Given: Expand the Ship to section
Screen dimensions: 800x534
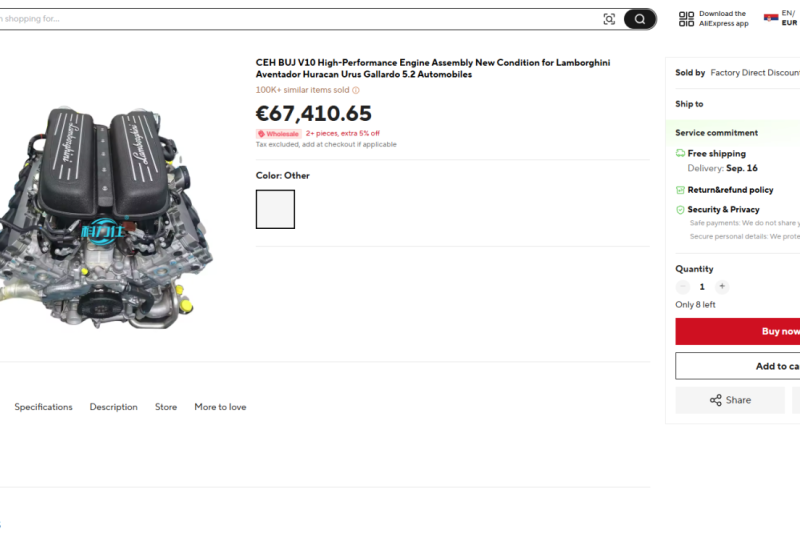Looking at the screenshot, I should [x=737, y=104].
